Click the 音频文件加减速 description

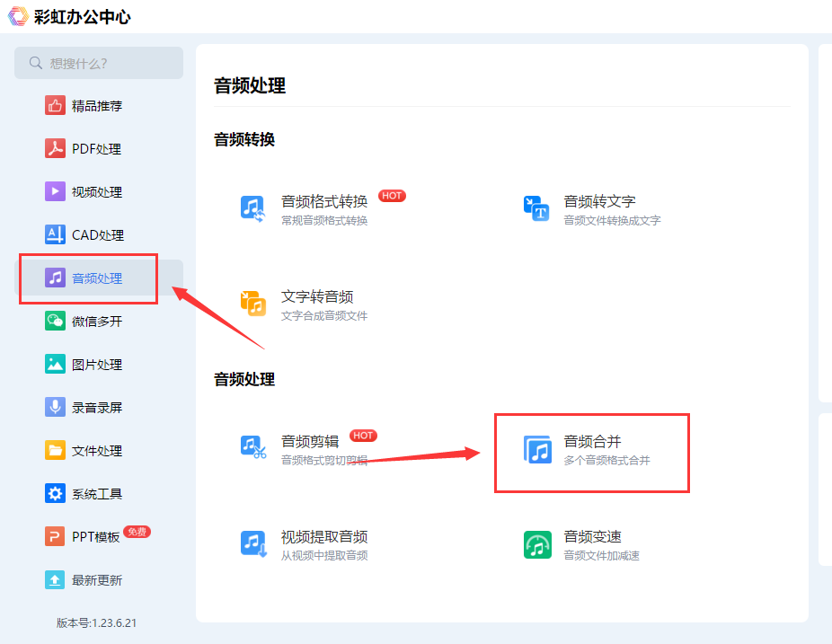tap(601, 556)
